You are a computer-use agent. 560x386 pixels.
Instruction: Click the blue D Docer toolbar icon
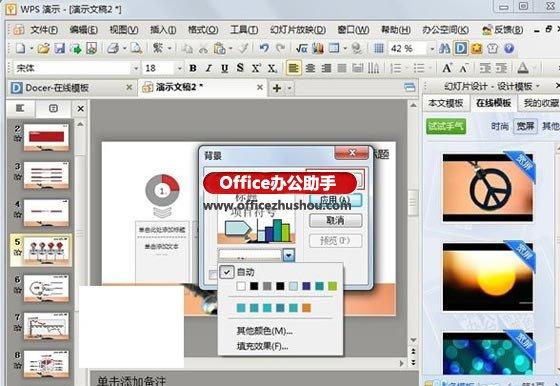click(x=460, y=48)
